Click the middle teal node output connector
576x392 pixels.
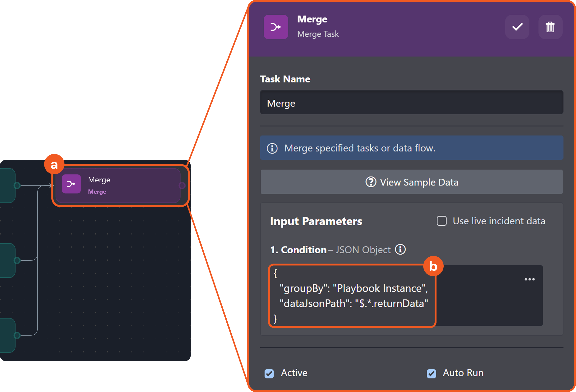[17, 260]
